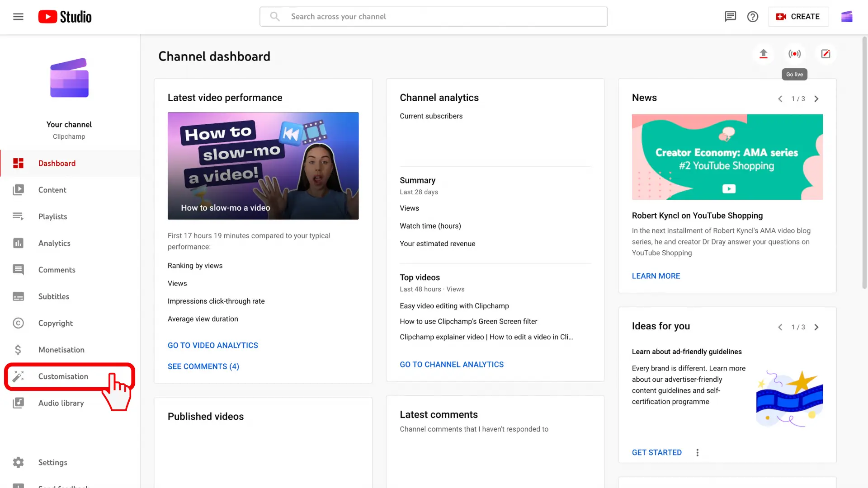This screenshot has height=488, width=868.
Task: Open the Create button with record icon
Action: (x=798, y=16)
